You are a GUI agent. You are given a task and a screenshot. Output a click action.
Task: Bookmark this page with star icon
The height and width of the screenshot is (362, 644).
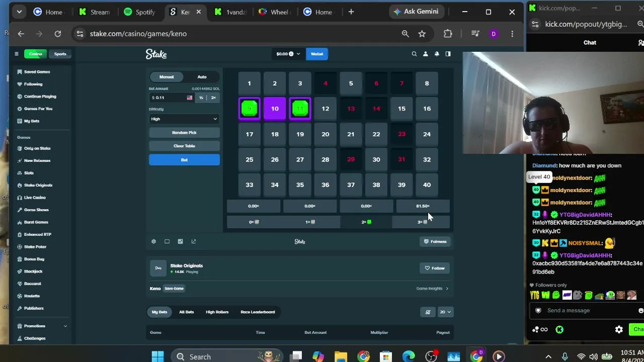[422, 34]
